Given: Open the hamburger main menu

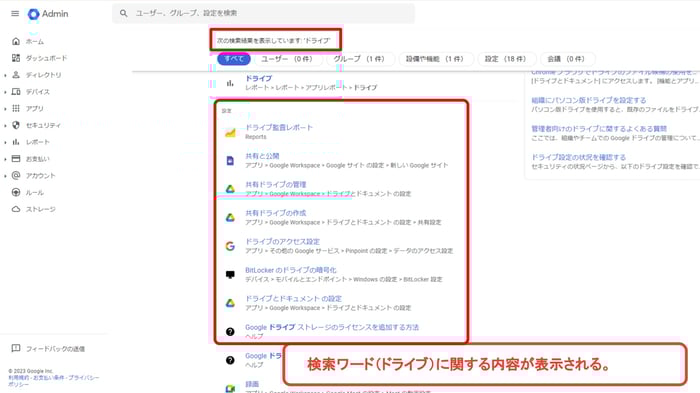Looking at the screenshot, I should (15, 13).
